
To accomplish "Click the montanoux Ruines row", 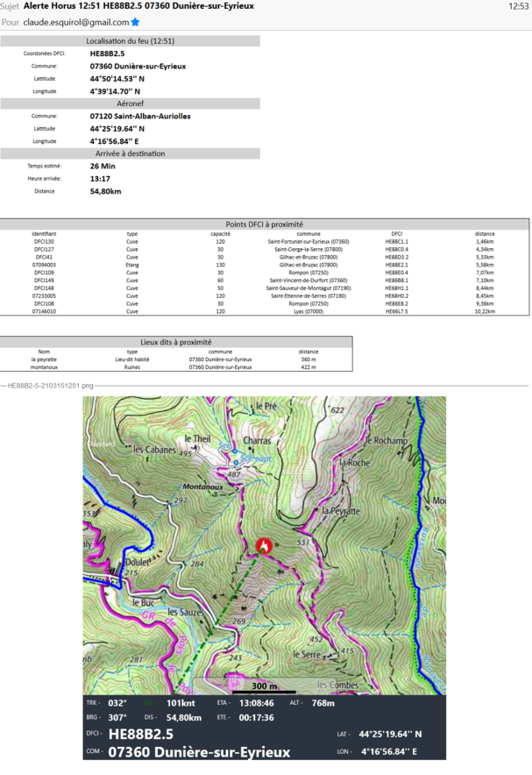I will click(x=44, y=367).
